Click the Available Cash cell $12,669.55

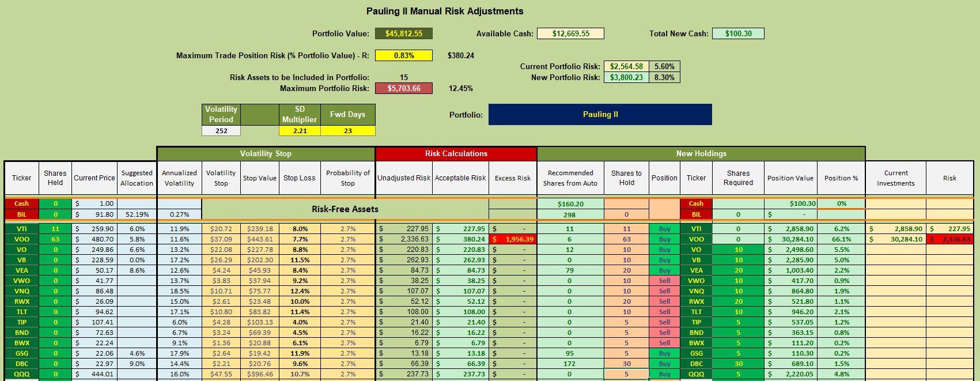pos(570,33)
